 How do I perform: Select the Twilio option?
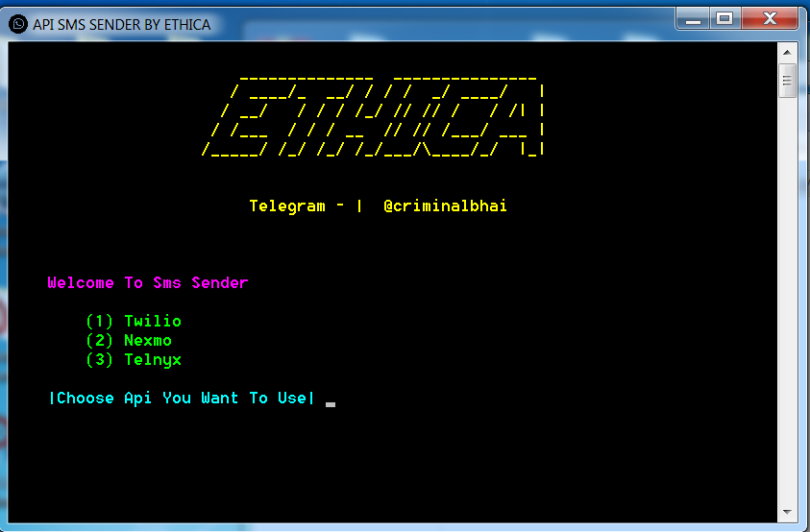point(152,322)
